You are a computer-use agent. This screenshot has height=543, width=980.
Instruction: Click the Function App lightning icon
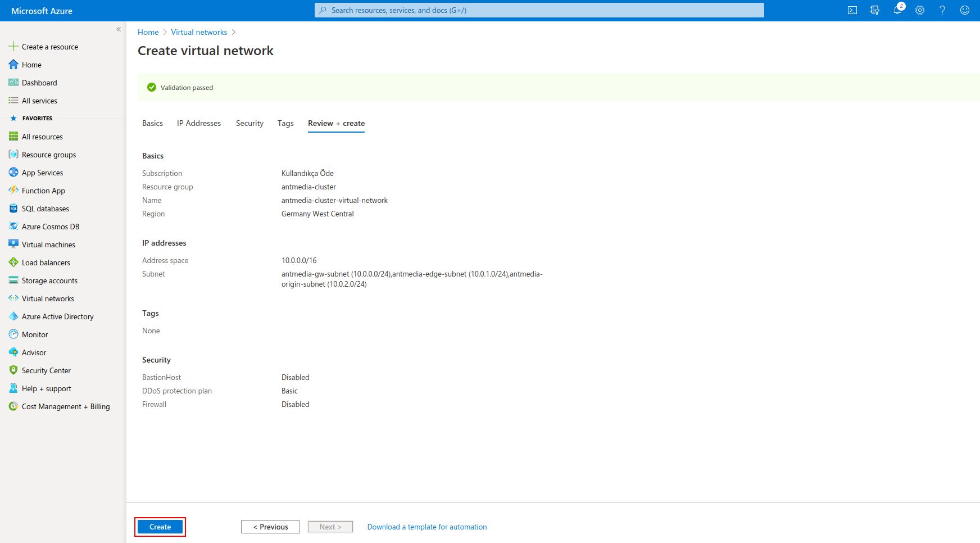13,191
